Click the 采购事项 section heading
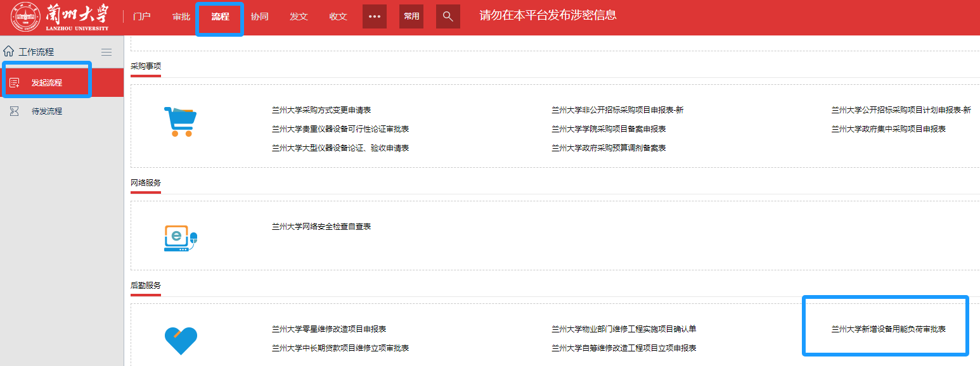This screenshot has height=366, width=980. tap(146, 66)
